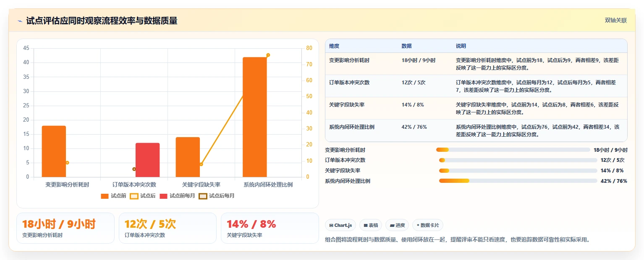Click the footnote text starting 组合图将流程耗时

[458, 240]
